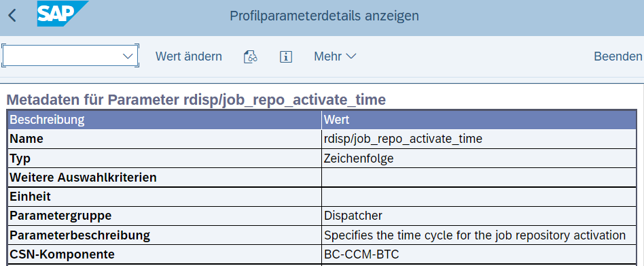Expand the command field dropdown arrow
Screen dimensions: 644x266
pyautogui.click(x=128, y=56)
